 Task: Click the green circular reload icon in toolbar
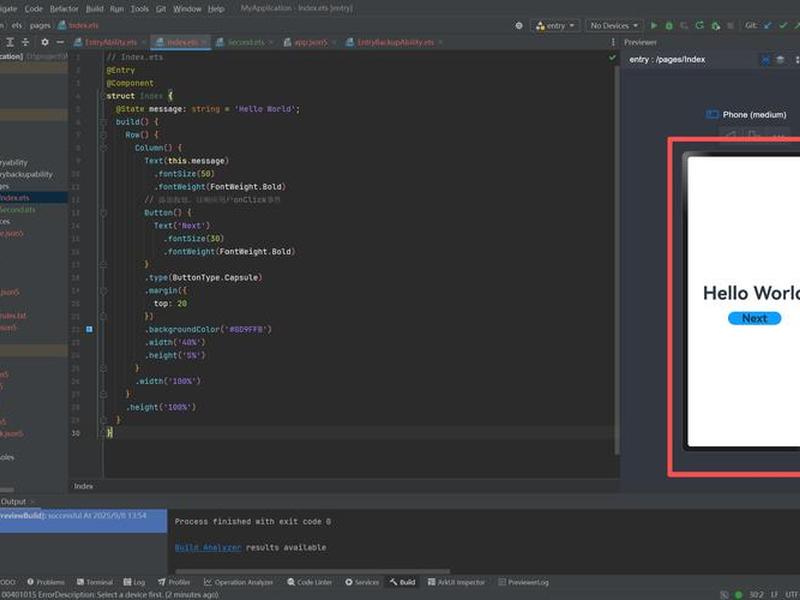click(699, 25)
